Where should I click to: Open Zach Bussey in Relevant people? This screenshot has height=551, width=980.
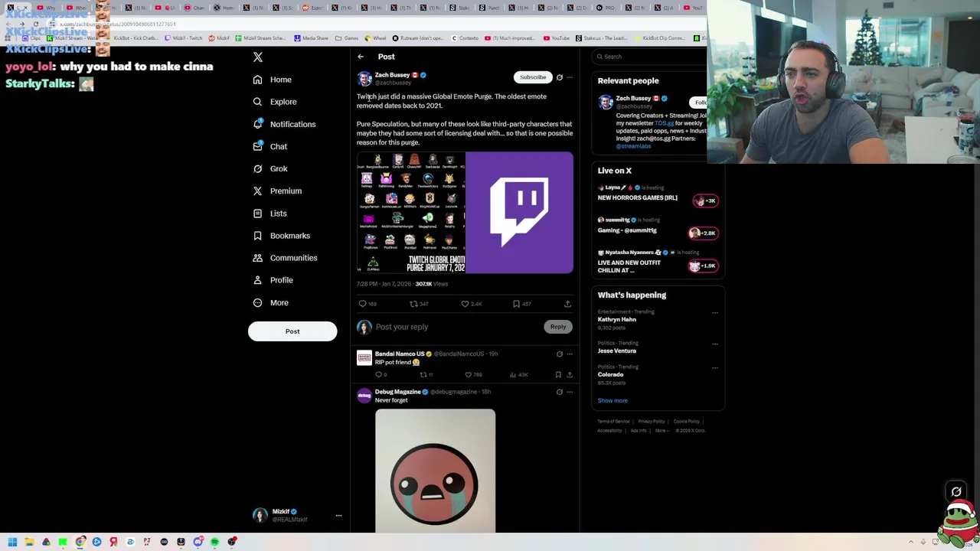point(633,99)
